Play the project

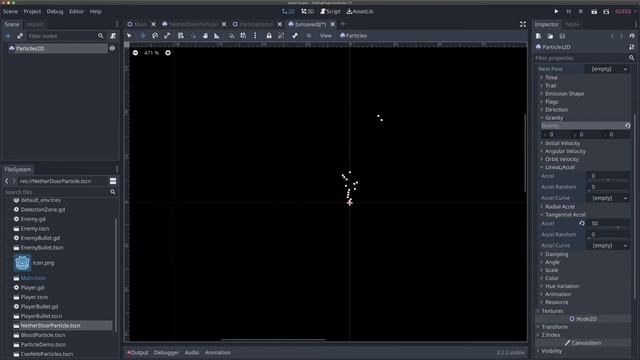pyautogui.click(x=556, y=11)
